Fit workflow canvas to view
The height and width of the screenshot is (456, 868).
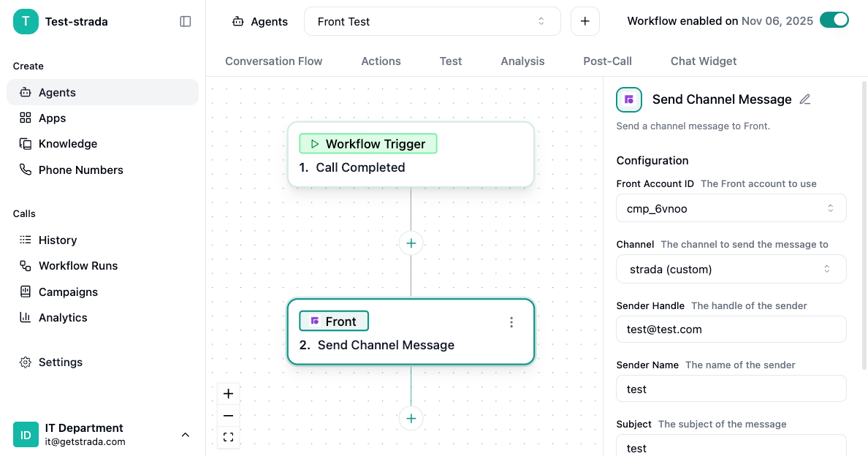228,437
